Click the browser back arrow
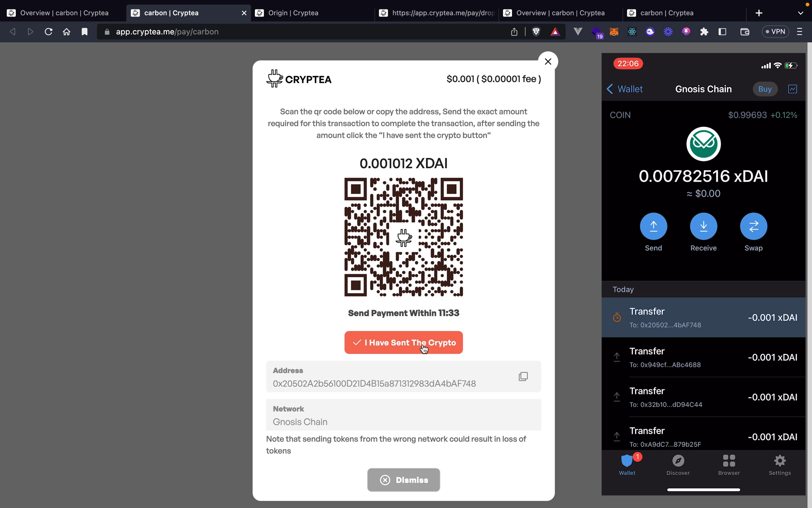812x508 pixels. 13,32
